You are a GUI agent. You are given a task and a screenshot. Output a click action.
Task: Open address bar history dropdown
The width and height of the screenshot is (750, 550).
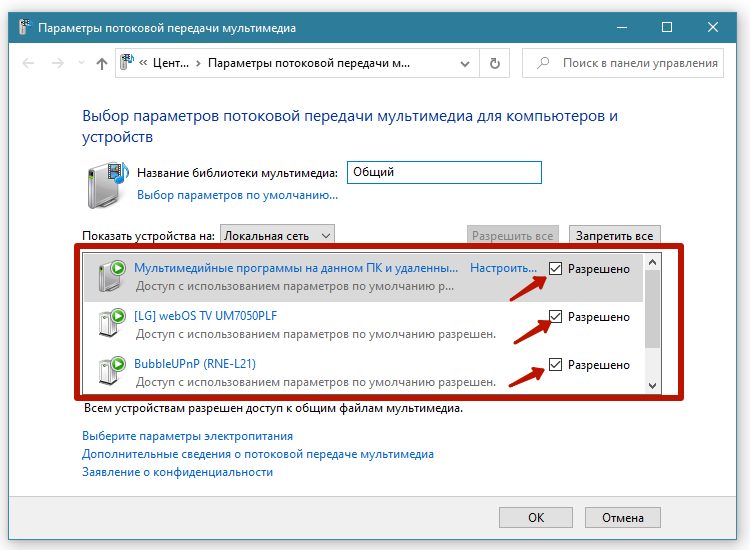tap(464, 64)
